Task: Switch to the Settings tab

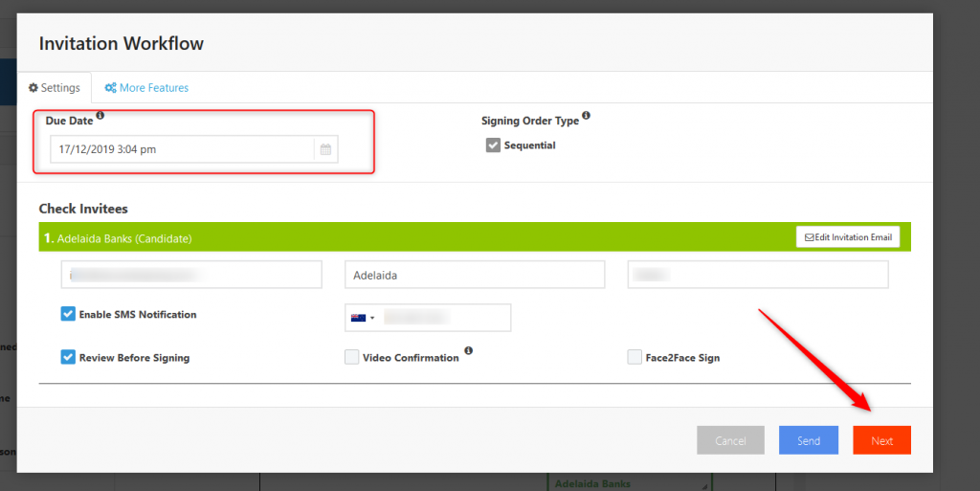Action: click(55, 88)
